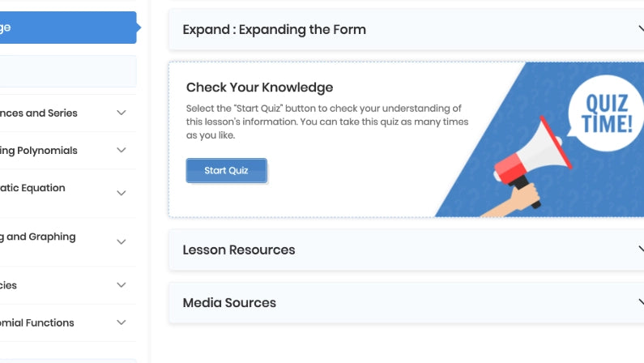The width and height of the screenshot is (644, 363).
Task: Select the highlighted blue sidebar item
Action: (x=65, y=28)
